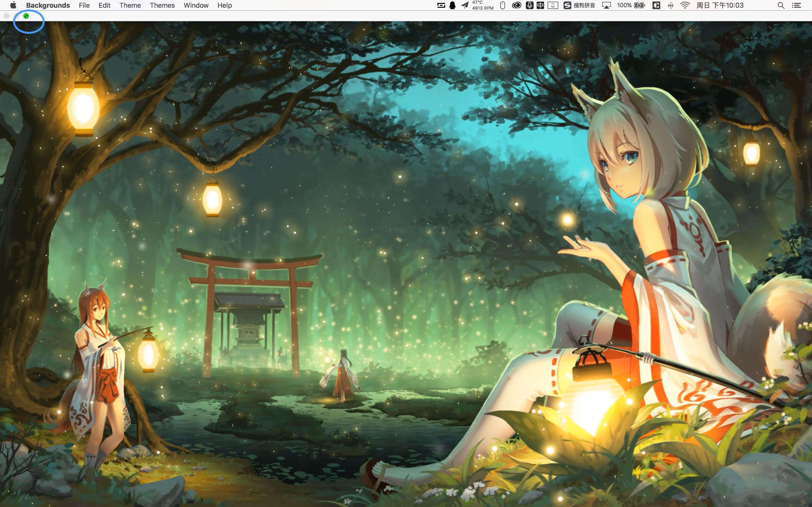812x507 pixels.
Task: Open the Notification Center list icon
Action: pos(797,5)
